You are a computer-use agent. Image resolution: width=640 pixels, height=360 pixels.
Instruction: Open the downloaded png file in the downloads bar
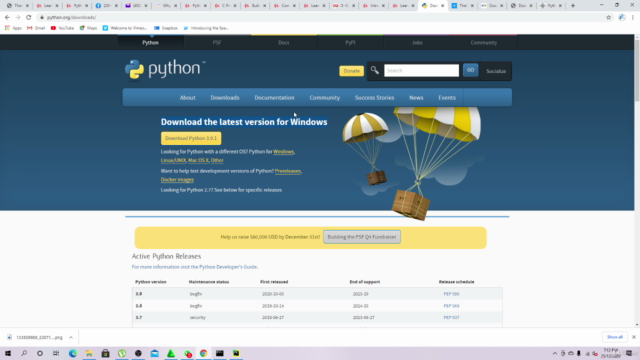tap(36, 338)
